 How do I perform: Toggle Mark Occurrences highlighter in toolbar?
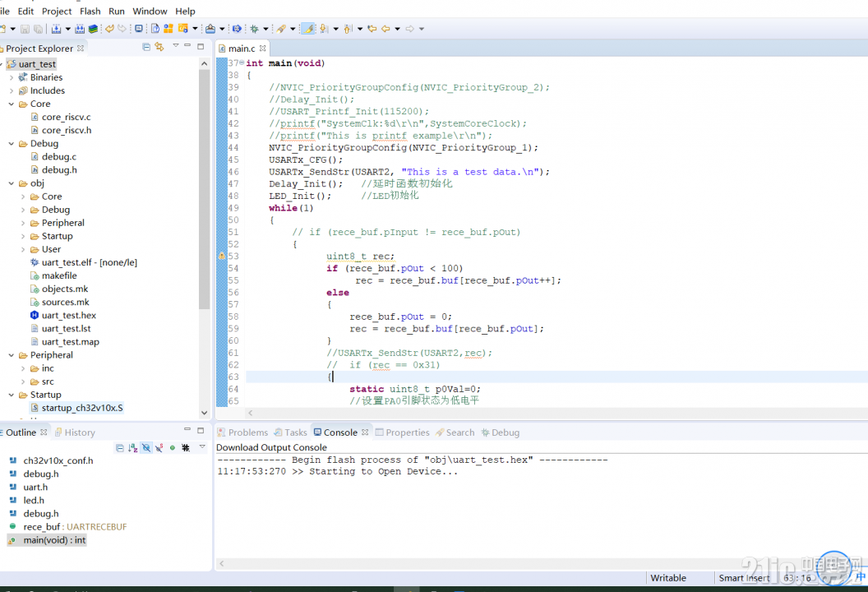[308, 29]
